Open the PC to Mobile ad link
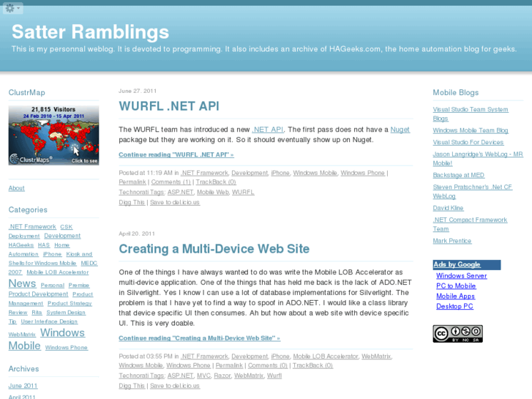 [x=456, y=286]
